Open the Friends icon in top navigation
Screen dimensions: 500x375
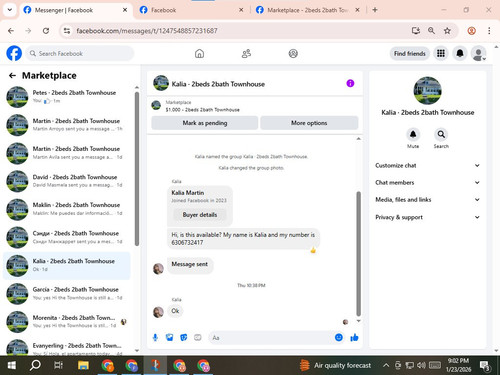pyautogui.click(x=246, y=53)
